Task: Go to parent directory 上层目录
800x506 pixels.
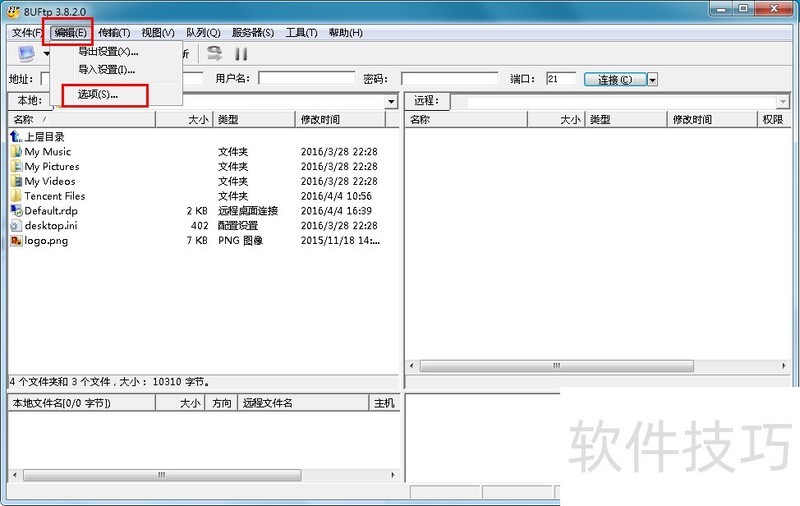Action: point(44,136)
